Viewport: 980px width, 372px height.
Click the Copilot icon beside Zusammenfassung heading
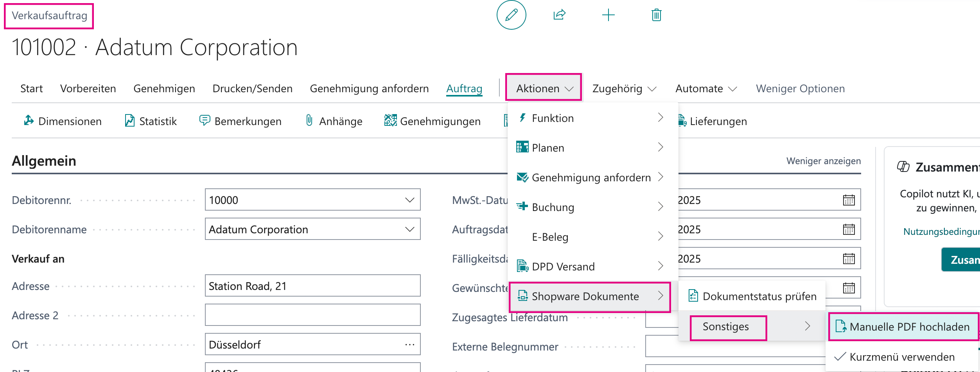click(903, 167)
